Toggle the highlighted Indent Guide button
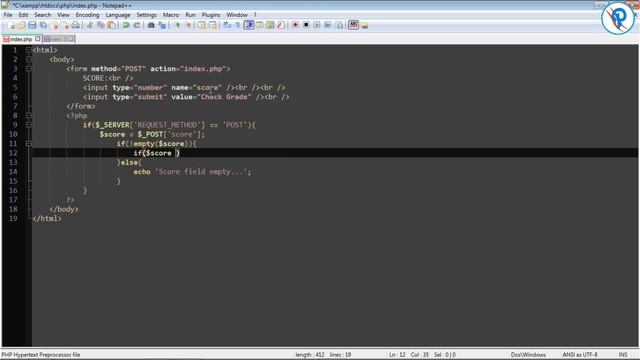Image resolution: width=640 pixels, height=360 pixels. click(x=249, y=25)
